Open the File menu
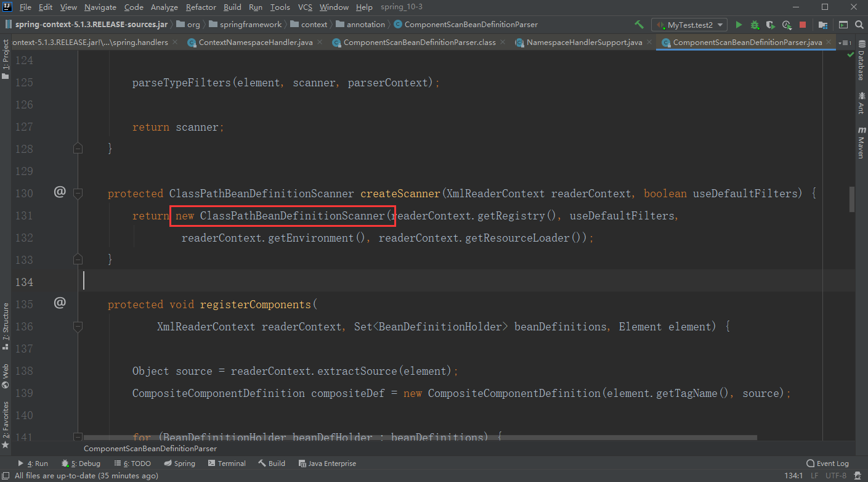This screenshot has width=868, height=482. point(25,7)
